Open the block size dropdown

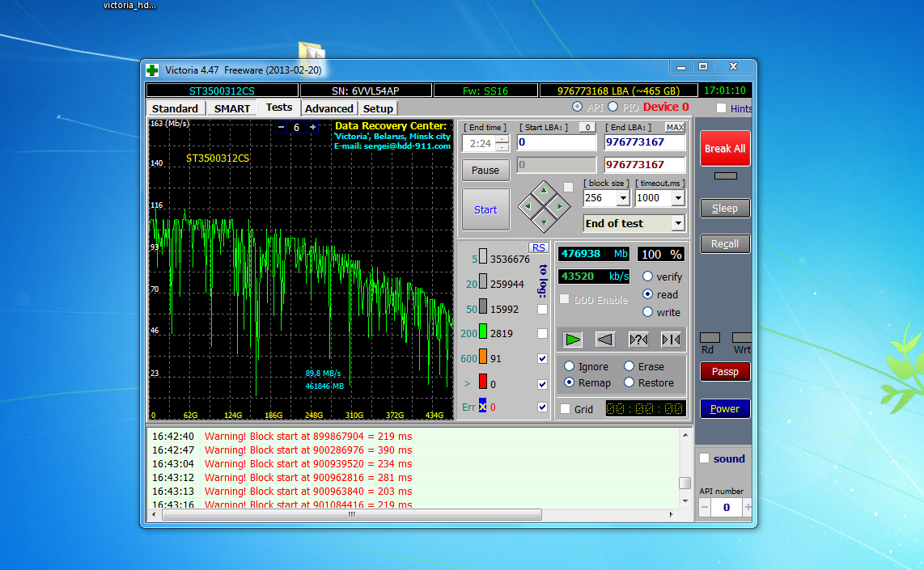pyautogui.click(x=623, y=198)
